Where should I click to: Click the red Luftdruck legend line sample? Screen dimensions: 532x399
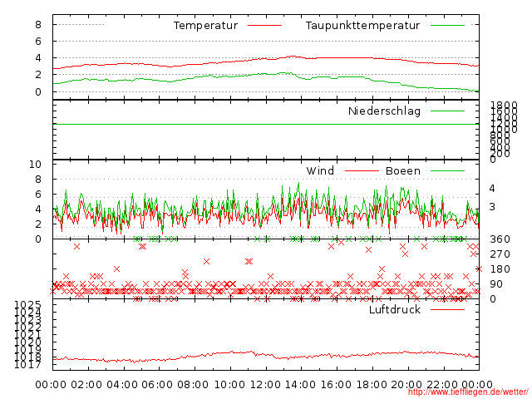pyautogui.click(x=447, y=309)
